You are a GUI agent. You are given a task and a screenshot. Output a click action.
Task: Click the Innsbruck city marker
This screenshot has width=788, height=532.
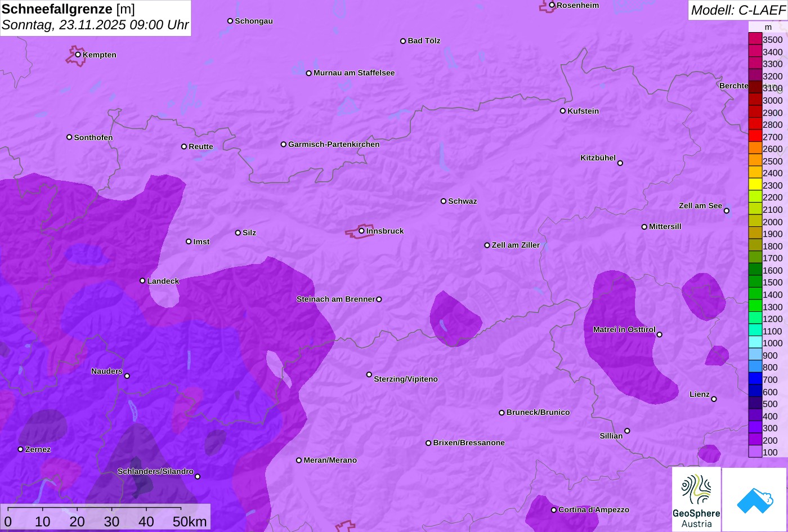pyautogui.click(x=361, y=231)
